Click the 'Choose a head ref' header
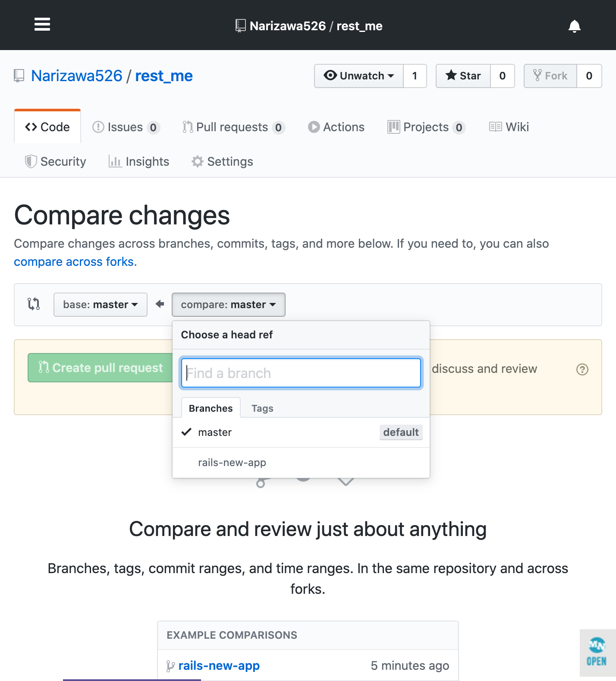616x681 pixels. 227,335
